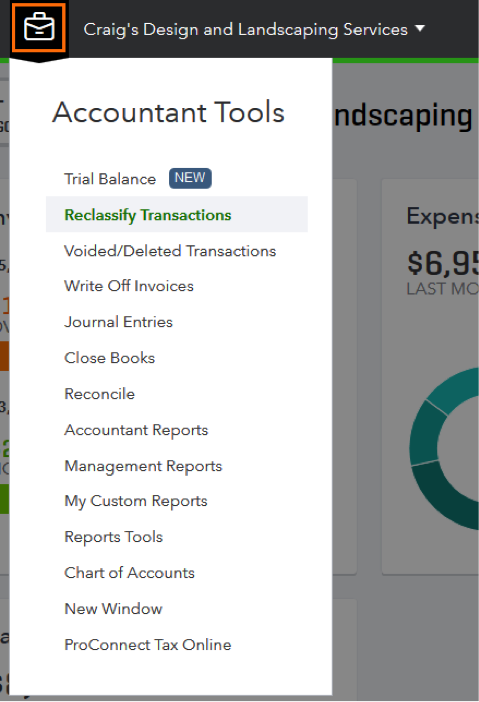Expand the Craig's Design company dropdown arrow
Screen dimensions: 479x702
420,29
